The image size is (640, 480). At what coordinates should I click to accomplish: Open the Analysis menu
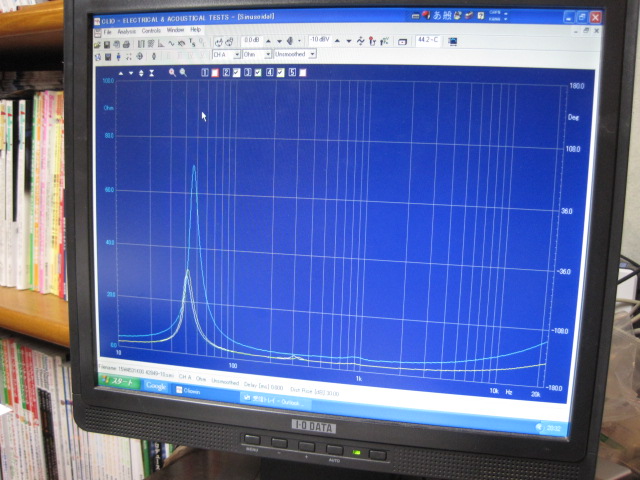(x=127, y=30)
